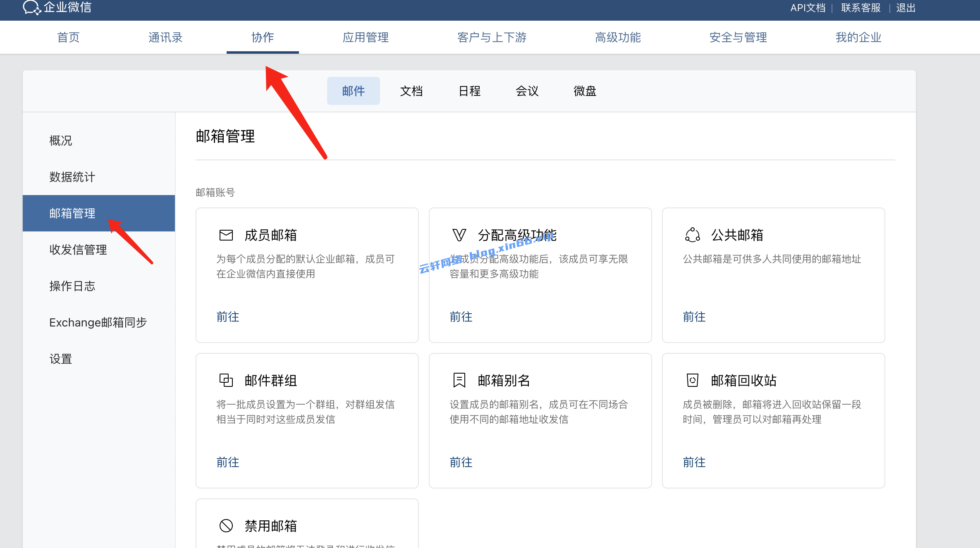Viewport: 980px width, 548px height.
Task: Click 前往 under 邮件群组
Action: tap(228, 462)
